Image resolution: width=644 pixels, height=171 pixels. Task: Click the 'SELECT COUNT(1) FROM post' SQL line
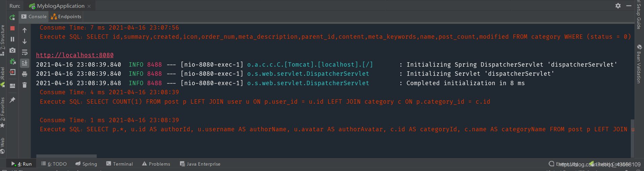(x=265, y=102)
